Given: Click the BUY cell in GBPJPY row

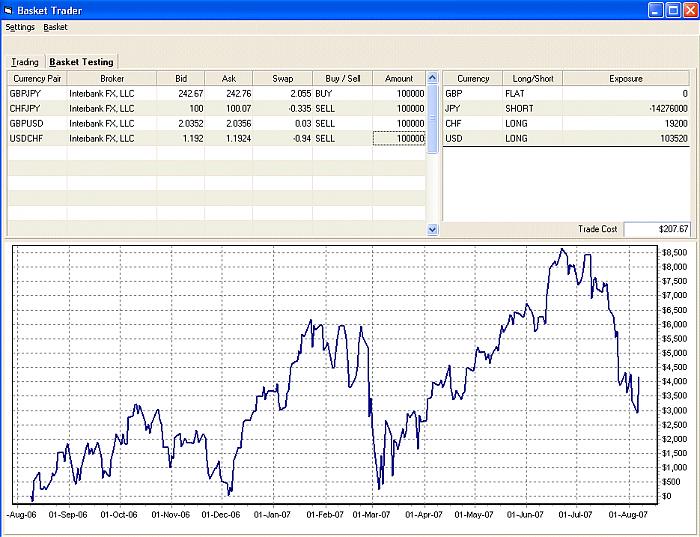Looking at the screenshot, I should tap(342, 94).
